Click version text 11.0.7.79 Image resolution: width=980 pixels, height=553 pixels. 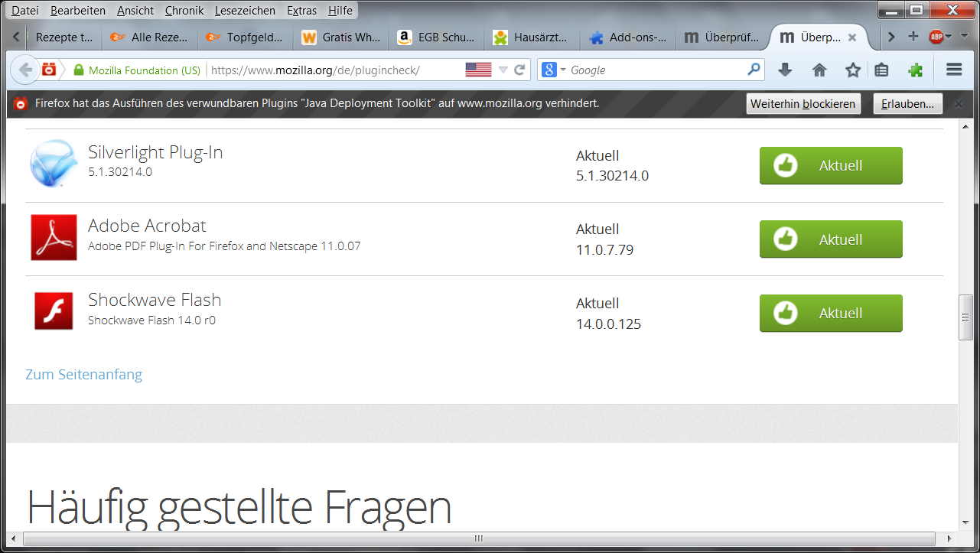click(604, 250)
